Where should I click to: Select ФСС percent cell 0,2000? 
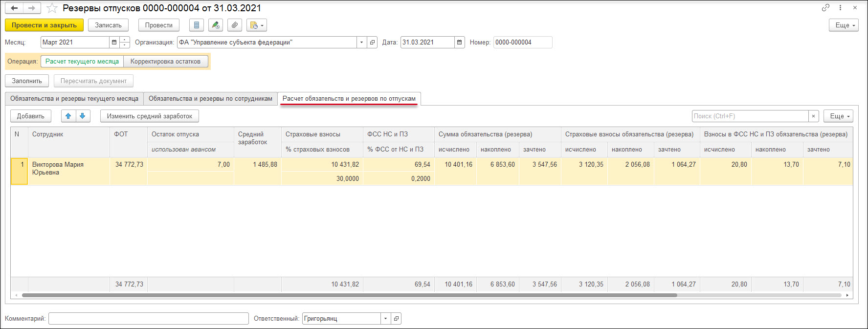coord(399,178)
